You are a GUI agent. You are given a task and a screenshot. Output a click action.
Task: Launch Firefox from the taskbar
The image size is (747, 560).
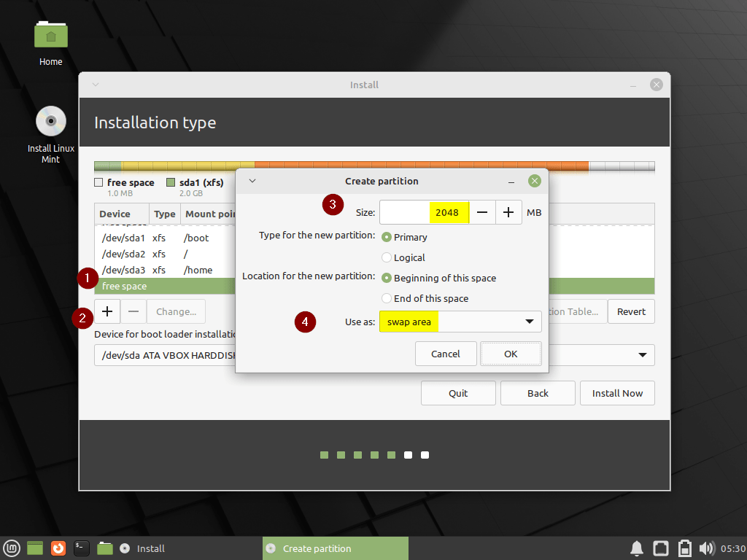(58, 548)
